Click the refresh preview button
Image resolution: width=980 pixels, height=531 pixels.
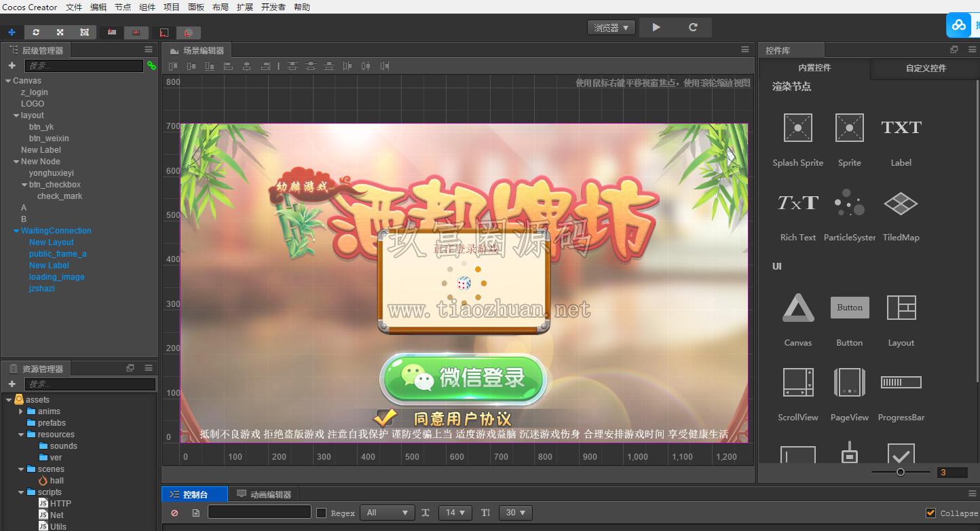(693, 27)
